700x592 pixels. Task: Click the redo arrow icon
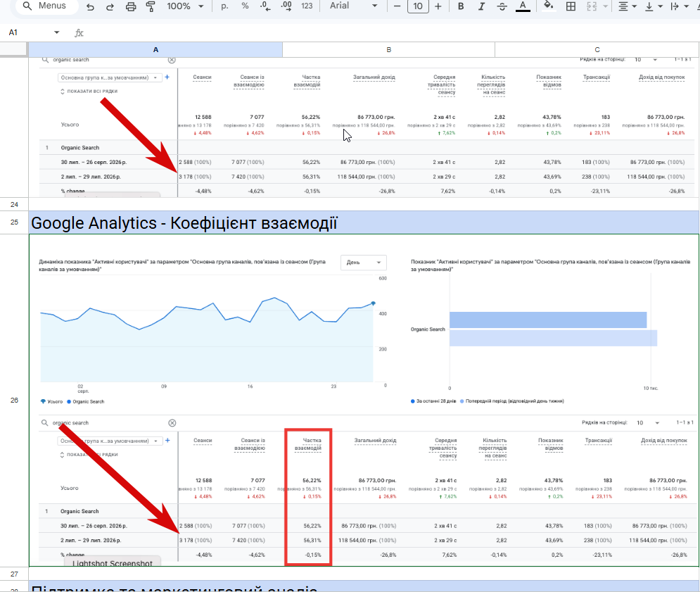[110, 6]
